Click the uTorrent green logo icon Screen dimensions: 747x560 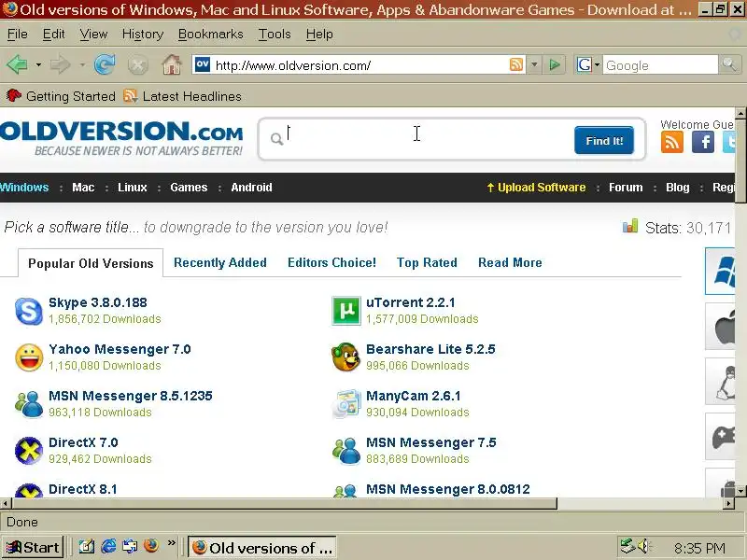coord(345,311)
